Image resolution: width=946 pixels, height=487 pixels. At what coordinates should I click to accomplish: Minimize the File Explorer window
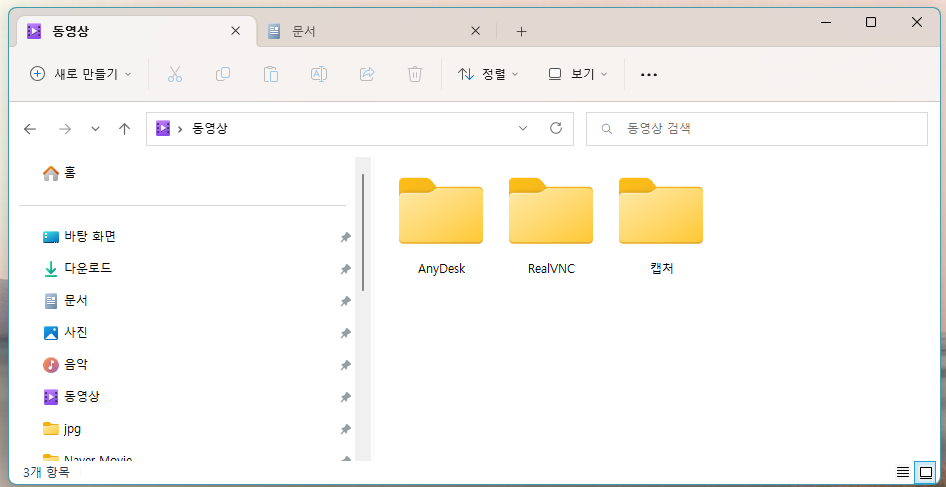[x=826, y=22]
